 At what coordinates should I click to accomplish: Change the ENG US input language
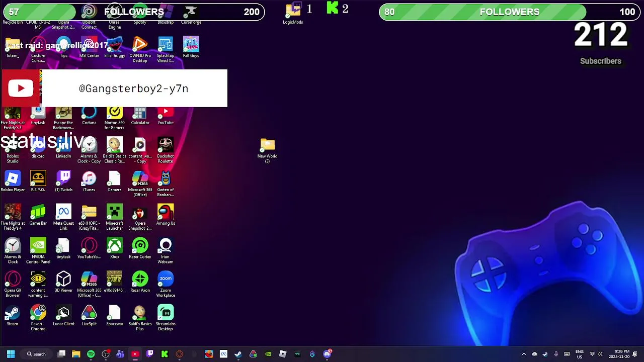(x=580, y=354)
